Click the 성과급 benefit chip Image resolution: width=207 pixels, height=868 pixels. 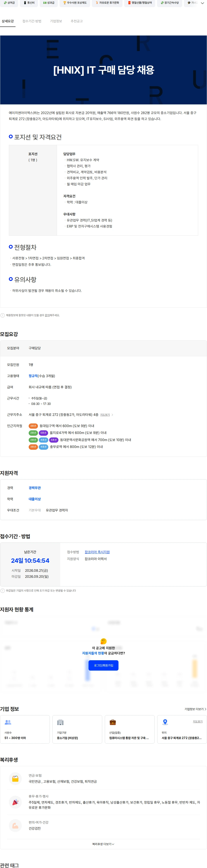[x=49, y=3]
